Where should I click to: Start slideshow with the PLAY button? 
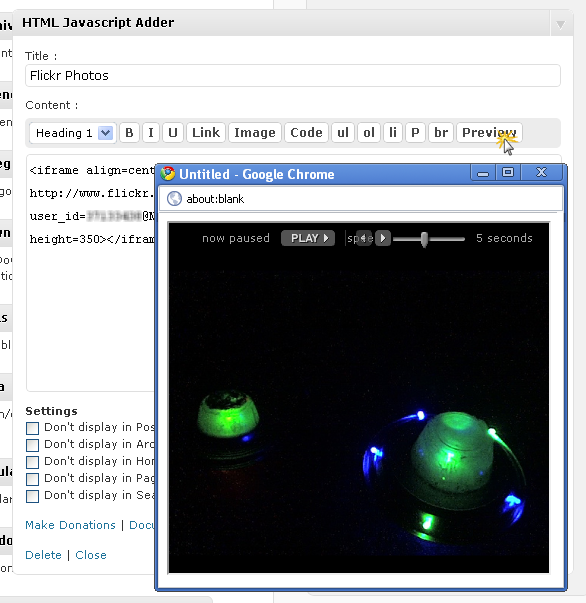[308, 238]
